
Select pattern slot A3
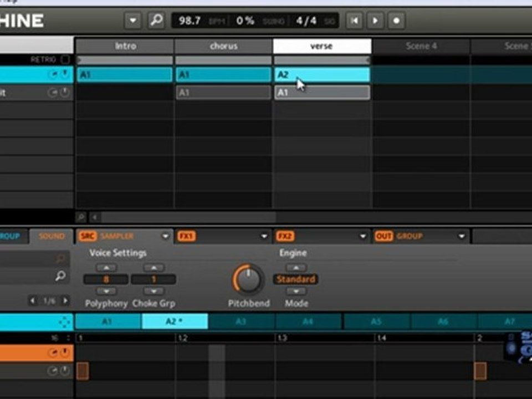click(x=242, y=321)
